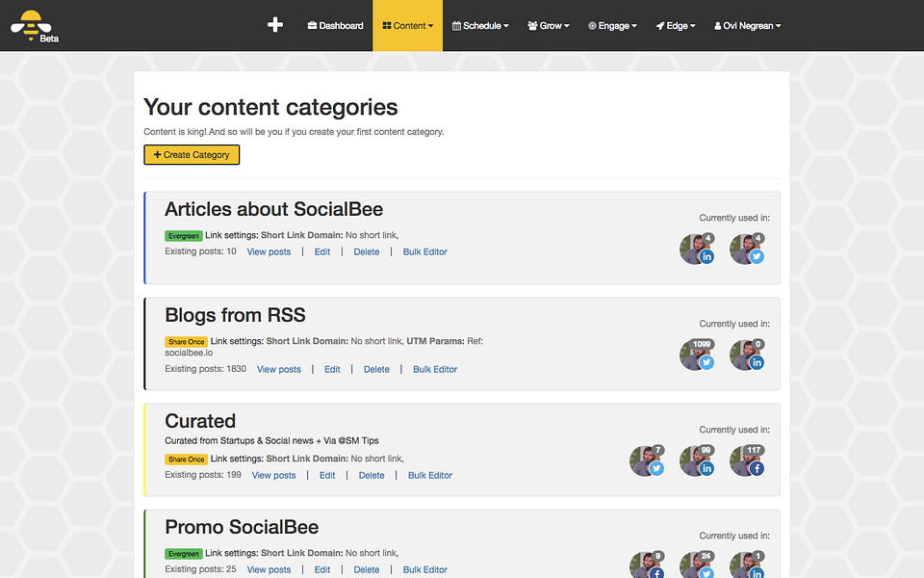The height and width of the screenshot is (578, 924).
Task: Click the Articles about SocialBee heading
Action: pos(274,209)
